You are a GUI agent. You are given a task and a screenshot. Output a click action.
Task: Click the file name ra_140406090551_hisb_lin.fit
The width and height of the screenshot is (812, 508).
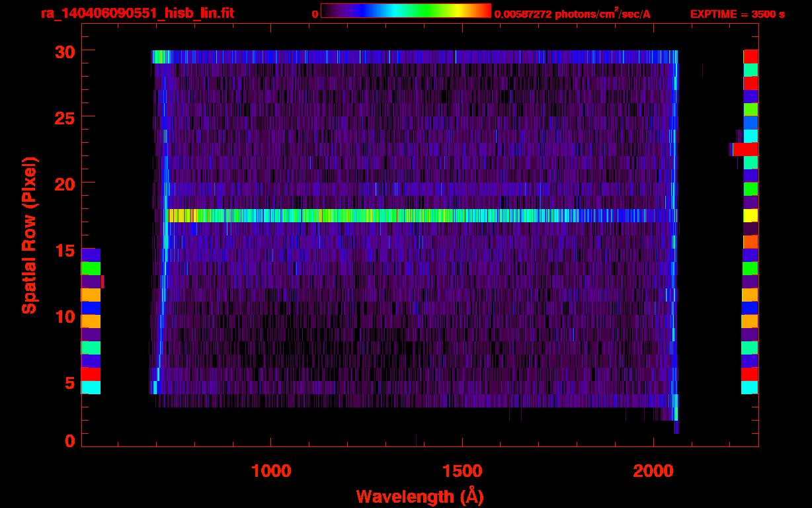point(137,13)
